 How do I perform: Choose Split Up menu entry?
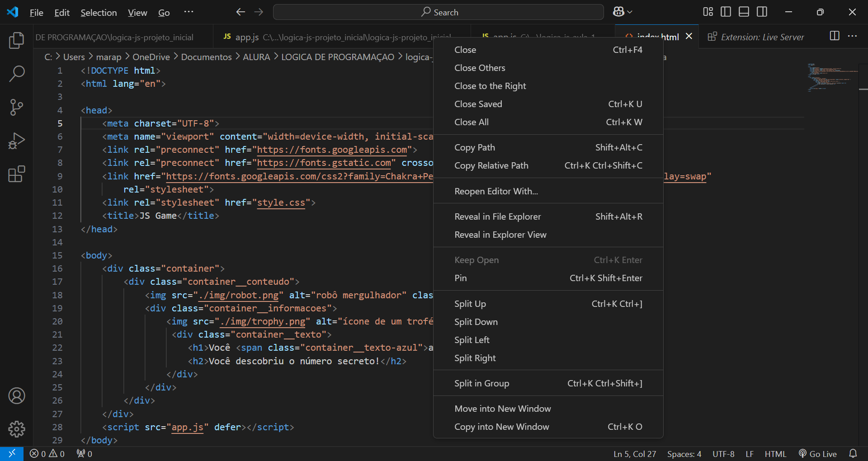[x=548, y=304]
